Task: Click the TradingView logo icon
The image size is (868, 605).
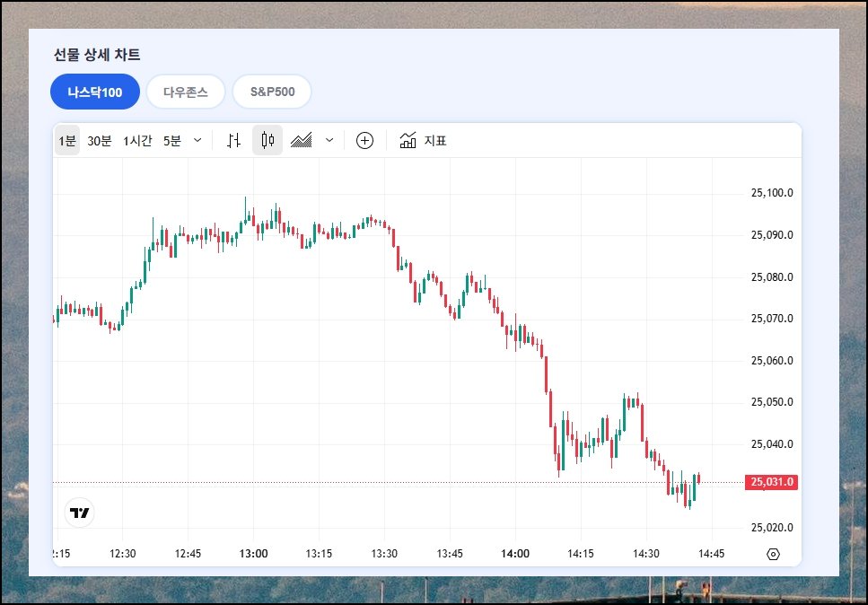Action: point(80,513)
